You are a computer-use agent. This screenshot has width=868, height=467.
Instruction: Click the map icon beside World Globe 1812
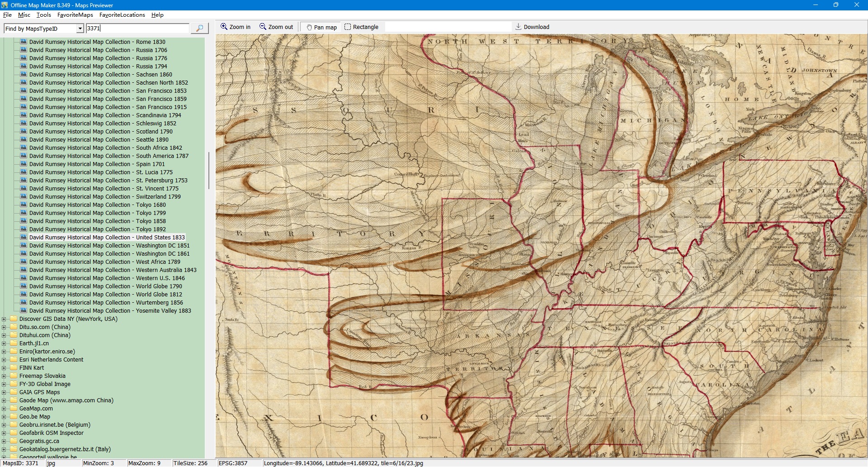pos(24,295)
